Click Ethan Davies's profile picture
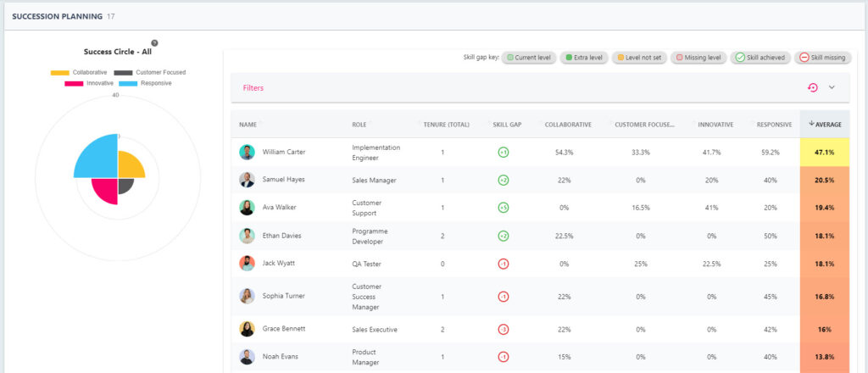Screen dimensions: 868x373 click(247, 236)
